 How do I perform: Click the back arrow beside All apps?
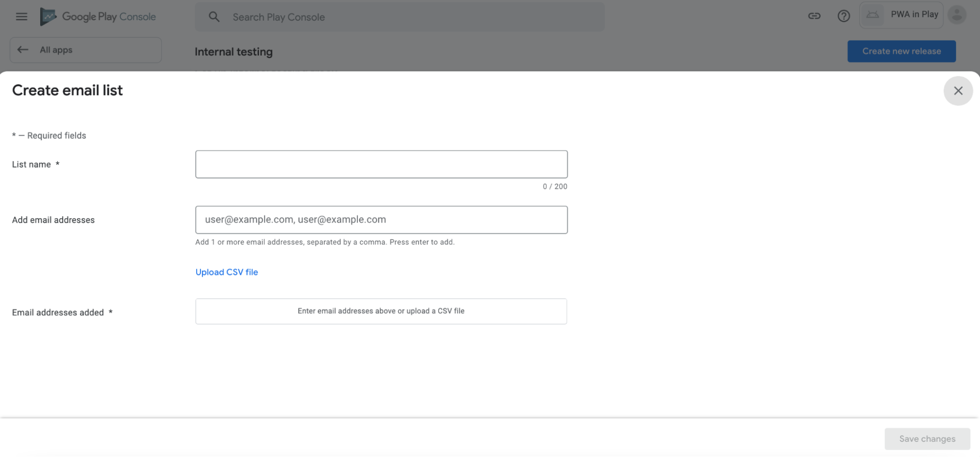point(23,50)
